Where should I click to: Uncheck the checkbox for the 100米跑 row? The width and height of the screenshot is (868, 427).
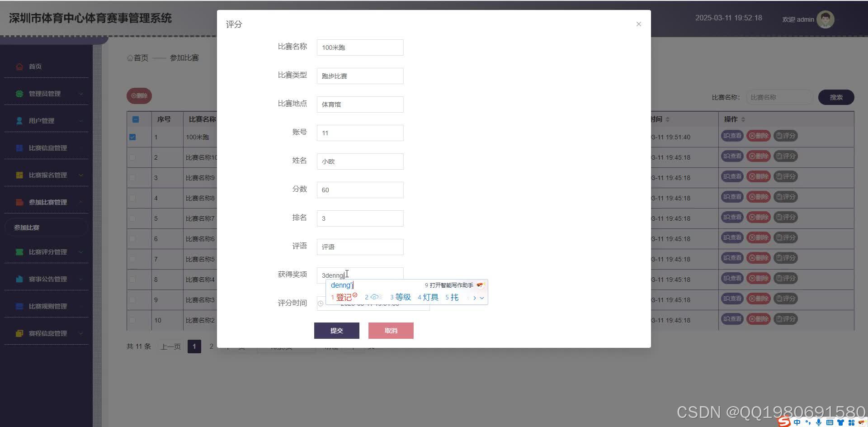132,137
